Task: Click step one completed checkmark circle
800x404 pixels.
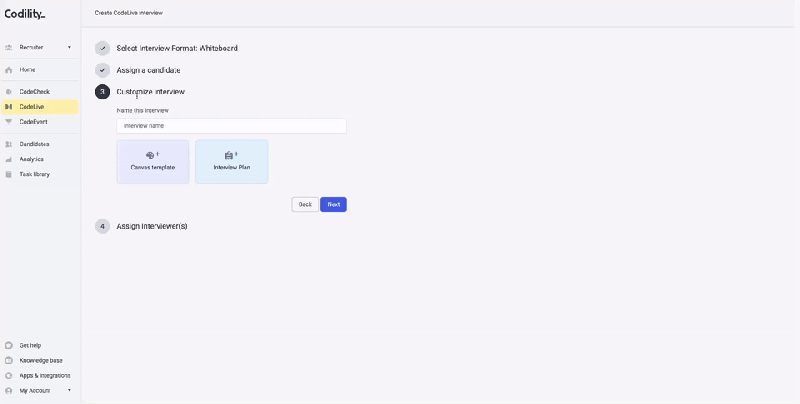Action: 103,48
